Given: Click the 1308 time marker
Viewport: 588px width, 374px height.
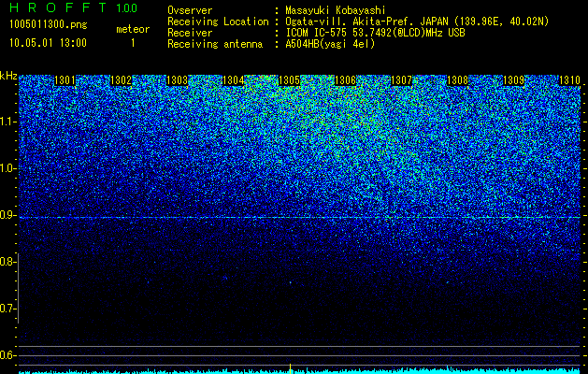Looking at the screenshot, I should 458,80.
